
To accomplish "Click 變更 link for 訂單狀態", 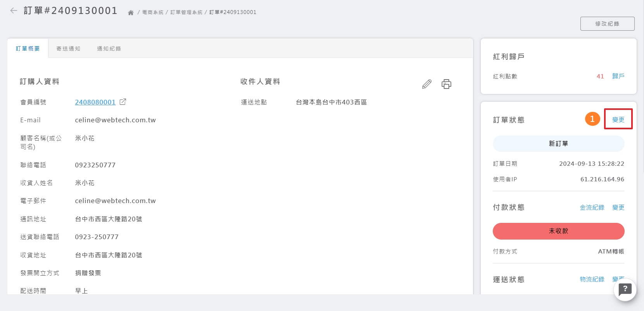I will click(x=618, y=120).
